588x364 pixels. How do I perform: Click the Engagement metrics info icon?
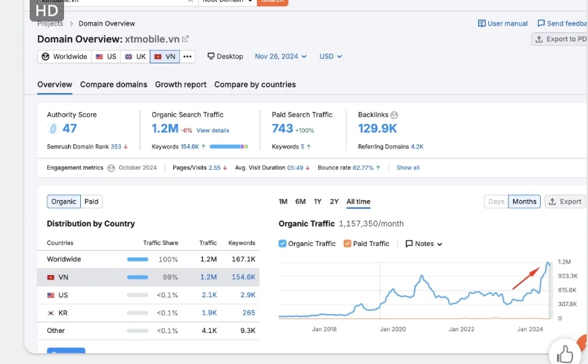[111, 168]
